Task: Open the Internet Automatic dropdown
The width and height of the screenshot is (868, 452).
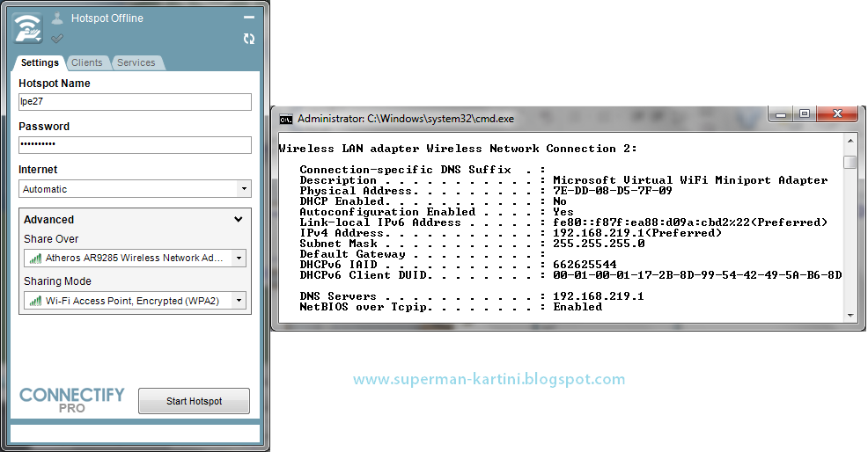Action: (x=135, y=189)
